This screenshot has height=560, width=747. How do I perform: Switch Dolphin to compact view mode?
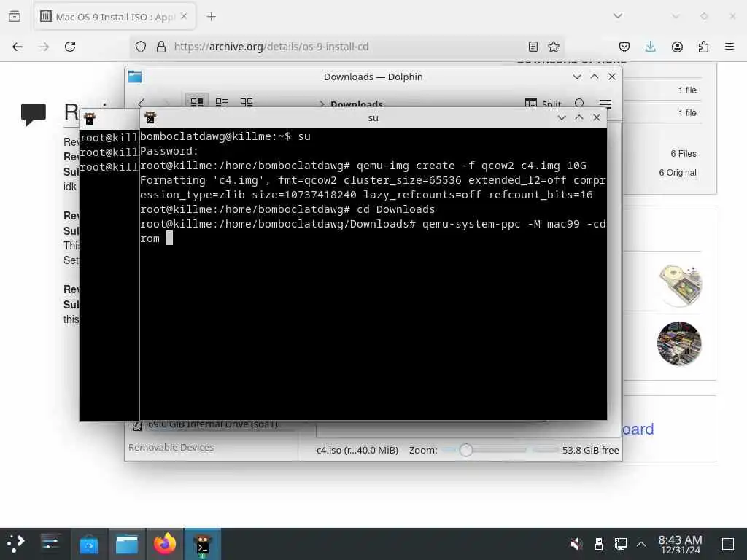coord(222,102)
